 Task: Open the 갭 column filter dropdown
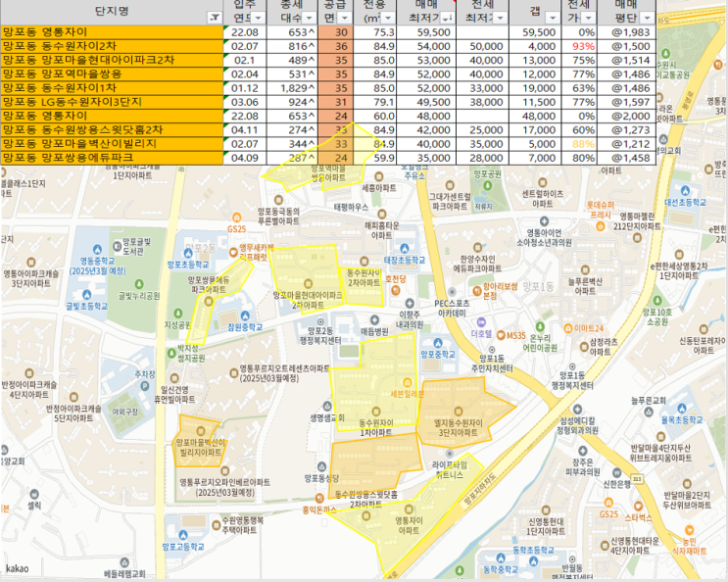(553, 18)
